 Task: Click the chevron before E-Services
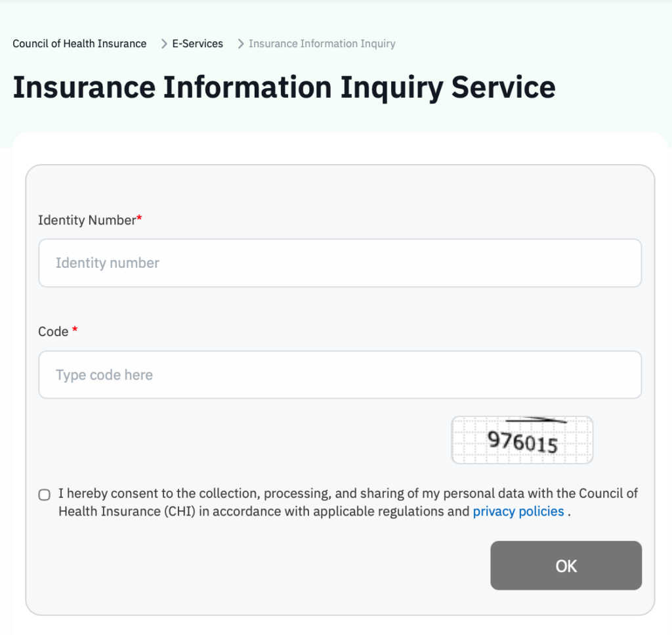pos(164,44)
